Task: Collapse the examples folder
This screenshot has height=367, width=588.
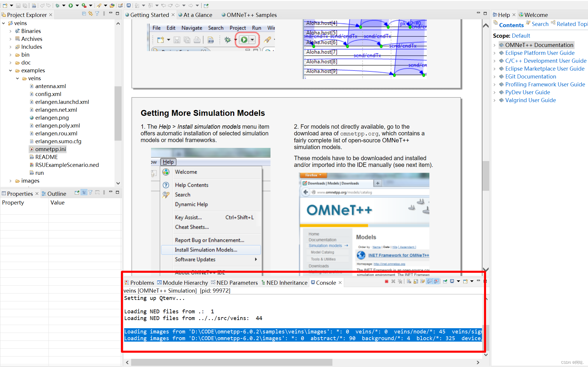Action: [x=11, y=70]
